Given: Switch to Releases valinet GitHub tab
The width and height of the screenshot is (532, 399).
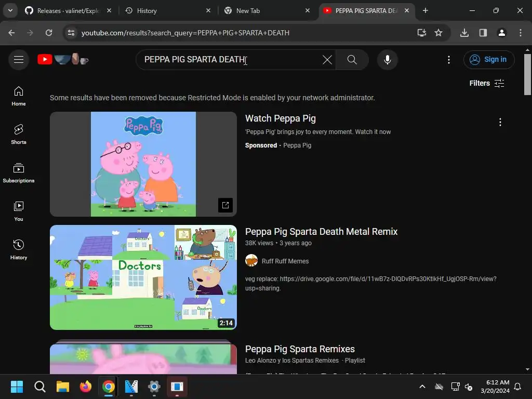Looking at the screenshot, I should click(69, 10).
